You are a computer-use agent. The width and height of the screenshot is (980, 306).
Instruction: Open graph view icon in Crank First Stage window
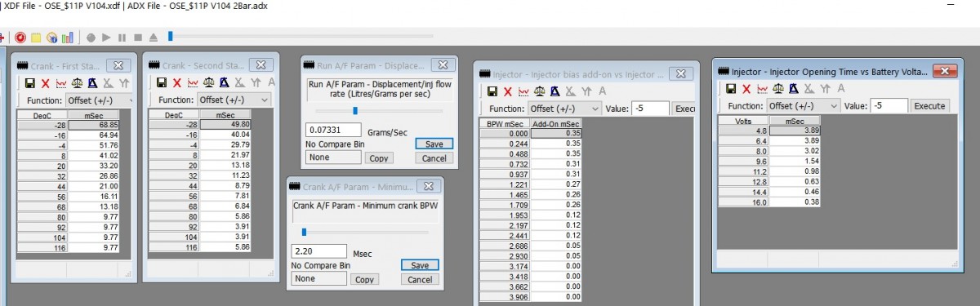(x=60, y=83)
